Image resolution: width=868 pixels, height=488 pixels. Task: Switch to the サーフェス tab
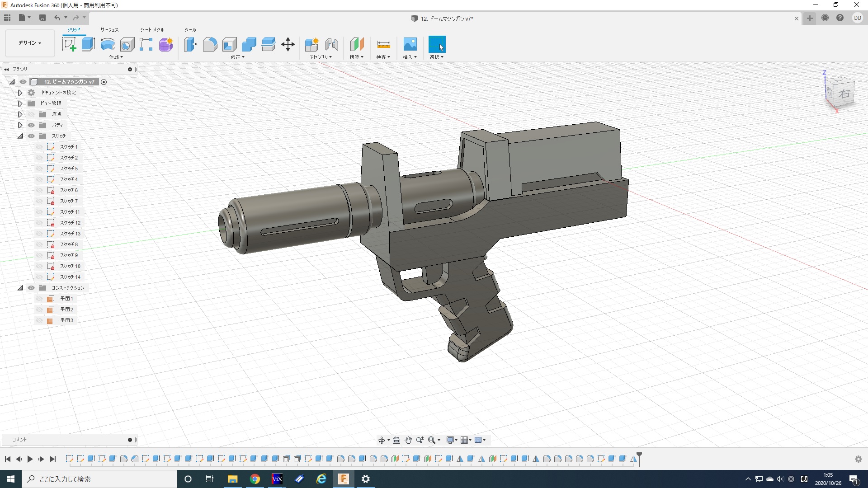[109, 30]
